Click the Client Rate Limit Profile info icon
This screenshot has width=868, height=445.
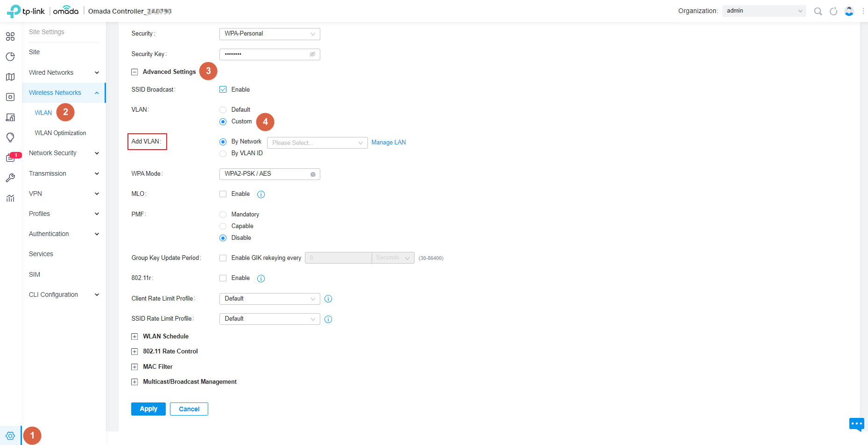328,299
